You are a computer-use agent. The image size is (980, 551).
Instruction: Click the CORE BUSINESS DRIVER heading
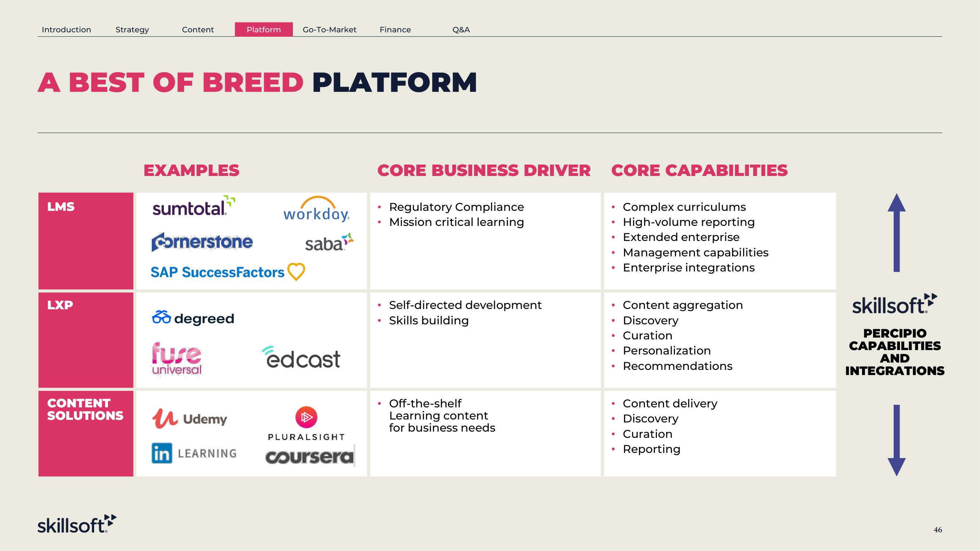coord(484,170)
